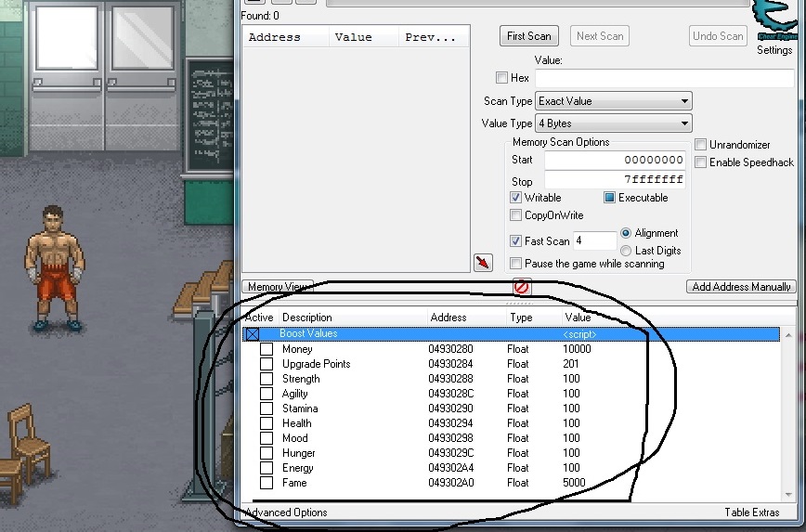
Task: Click the Mood value 100
Action: click(571, 438)
